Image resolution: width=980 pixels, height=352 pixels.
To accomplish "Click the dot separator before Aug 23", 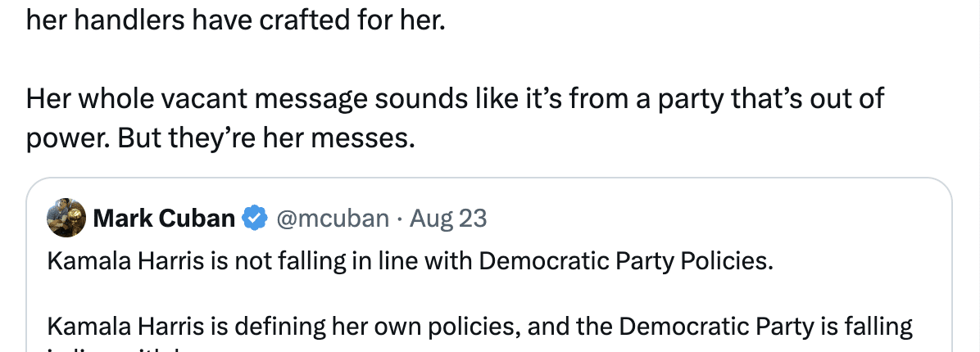I will click(399, 218).
